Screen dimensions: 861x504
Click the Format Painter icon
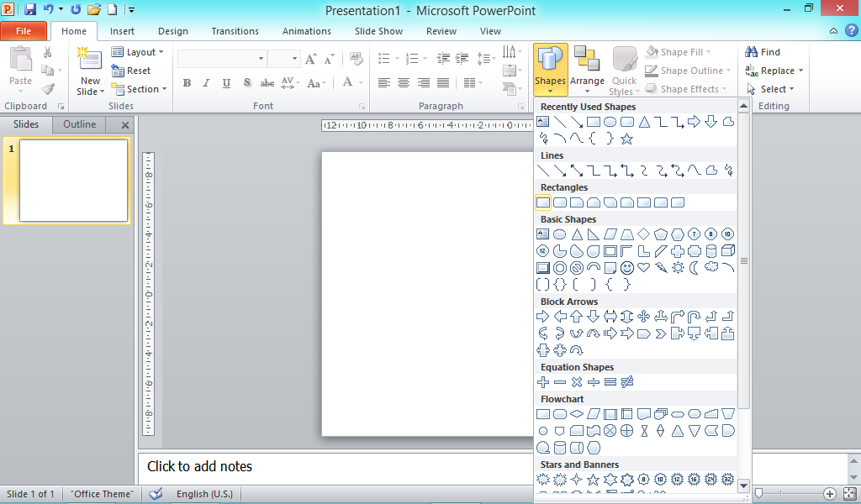pos(48,90)
